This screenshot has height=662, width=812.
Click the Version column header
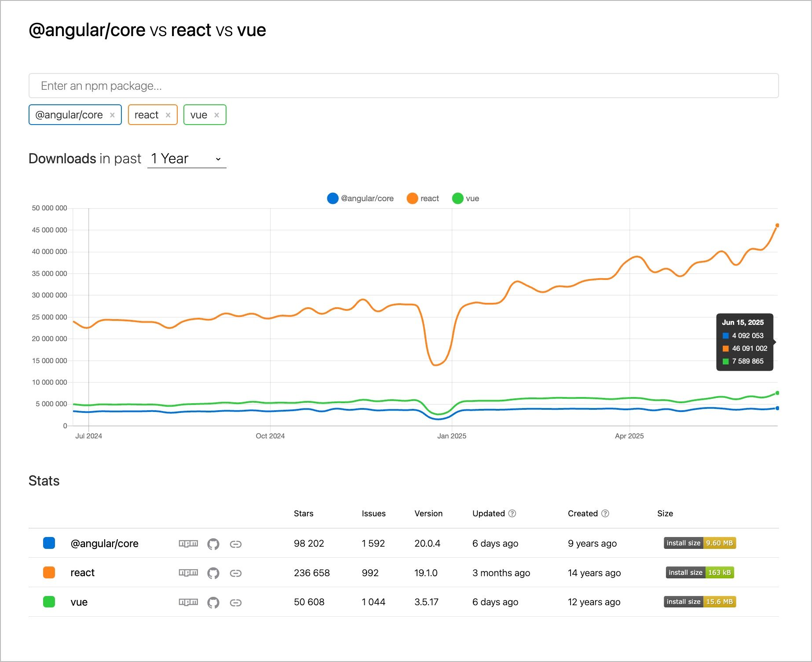tap(428, 514)
